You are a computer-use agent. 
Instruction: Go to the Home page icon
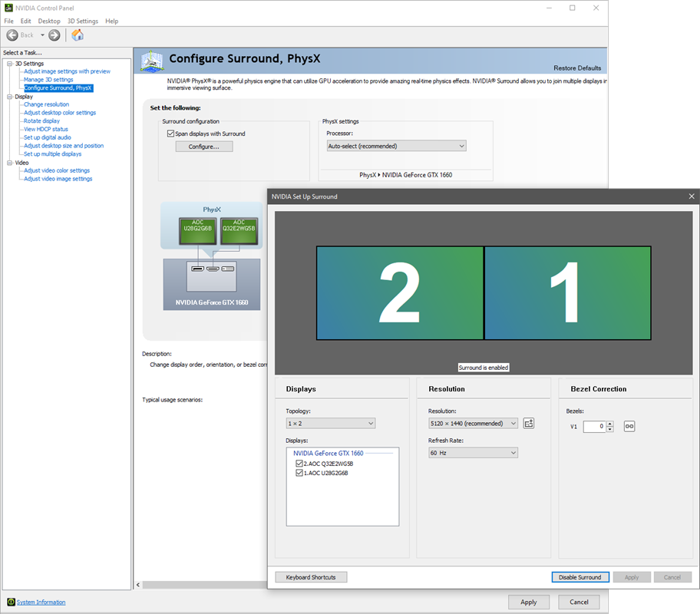[78, 35]
